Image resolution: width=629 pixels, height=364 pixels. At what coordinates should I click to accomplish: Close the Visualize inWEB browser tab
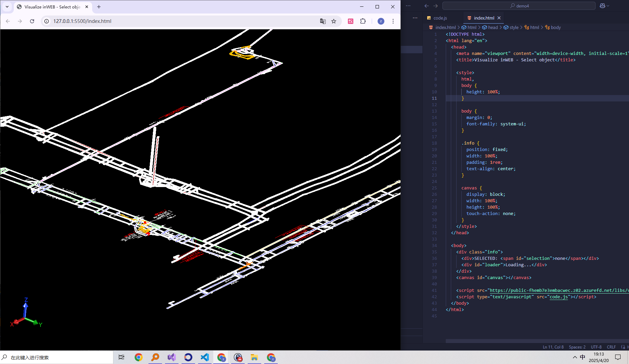(x=87, y=7)
